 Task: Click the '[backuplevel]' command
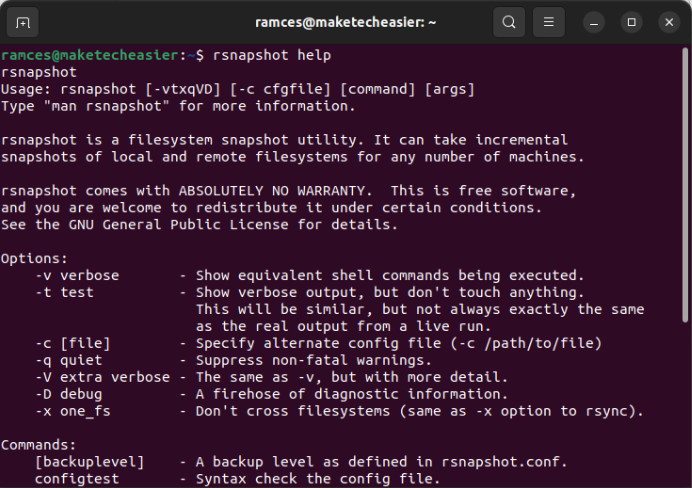point(90,462)
